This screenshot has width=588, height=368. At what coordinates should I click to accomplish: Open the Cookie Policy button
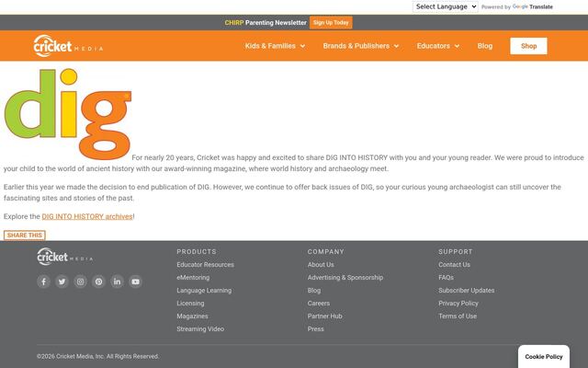[x=544, y=357]
